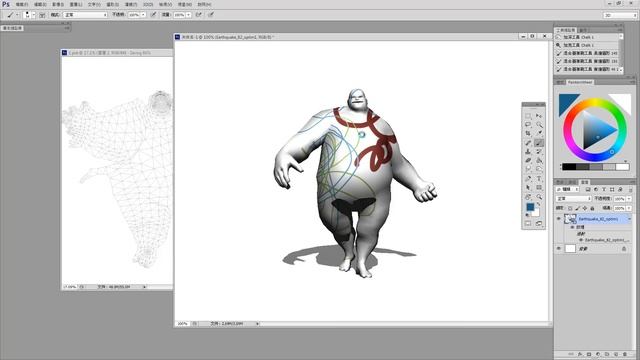Click the white swatch below color wheel

(x=622, y=167)
